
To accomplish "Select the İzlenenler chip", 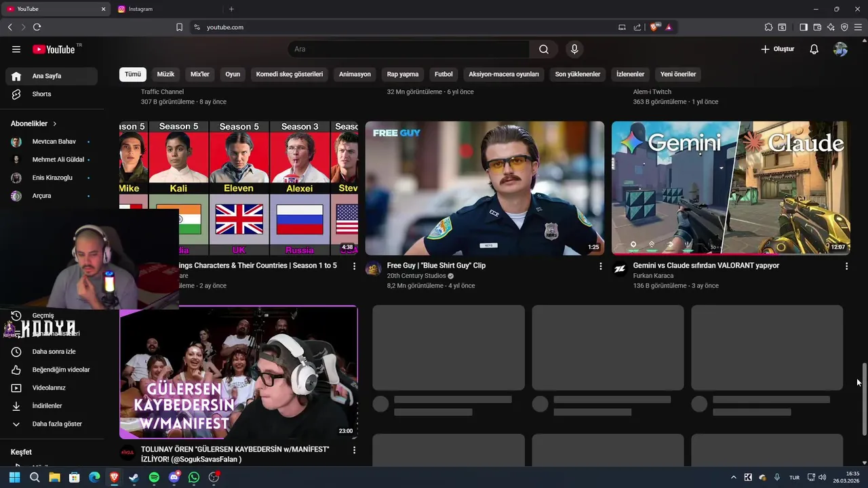I will (630, 75).
